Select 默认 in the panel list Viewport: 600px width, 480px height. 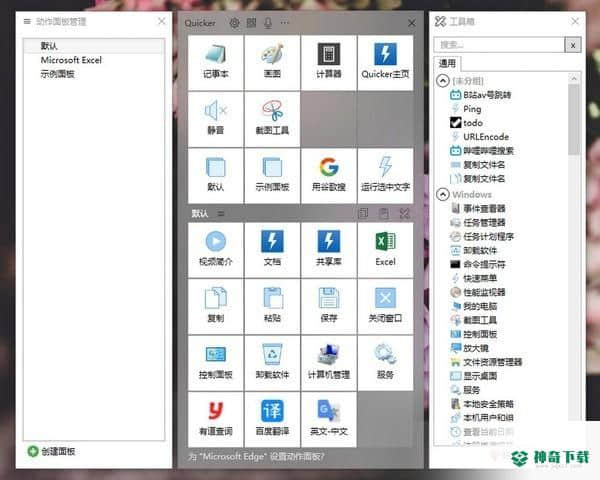94,46
